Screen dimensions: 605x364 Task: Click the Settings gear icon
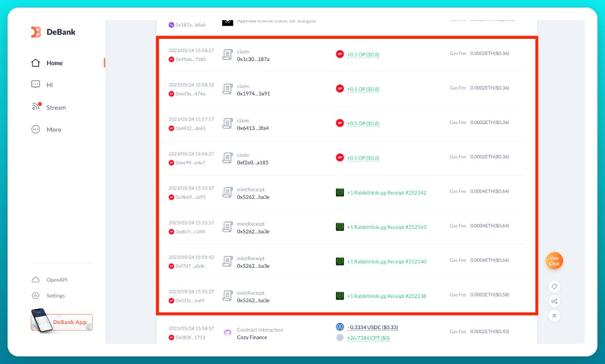35,296
